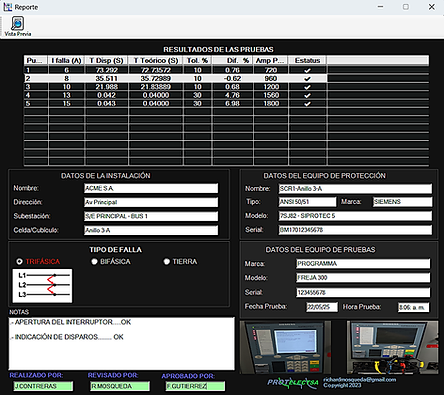
Task: Select cell '6.98' in the Dif. % column
Action: (233, 104)
